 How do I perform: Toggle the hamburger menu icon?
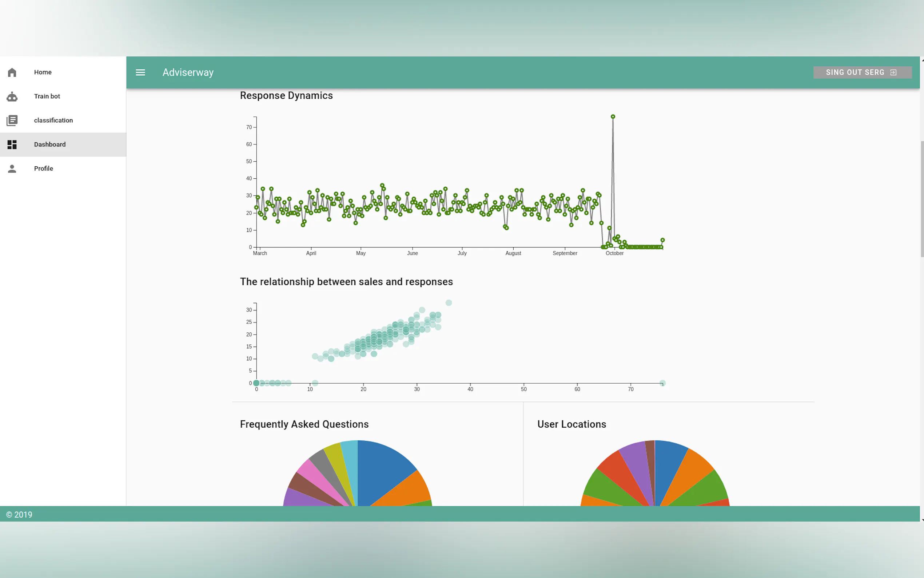[x=140, y=72]
